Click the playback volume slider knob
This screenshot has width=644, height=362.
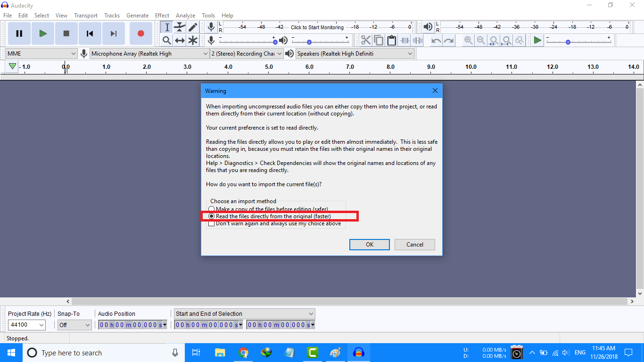(x=309, y=42)
